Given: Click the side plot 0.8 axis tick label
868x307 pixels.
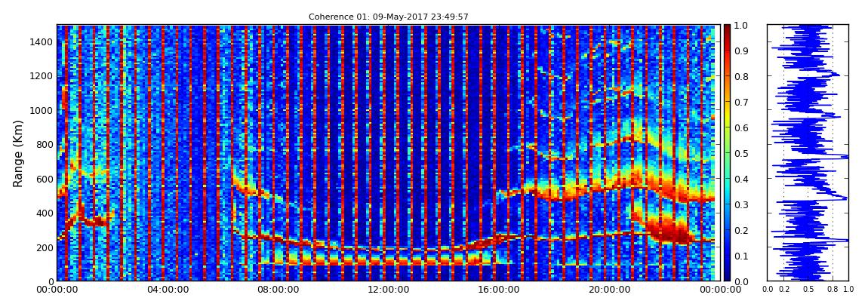Looking at the screenshot, I should pyautogui.click(x=833, y=290).
